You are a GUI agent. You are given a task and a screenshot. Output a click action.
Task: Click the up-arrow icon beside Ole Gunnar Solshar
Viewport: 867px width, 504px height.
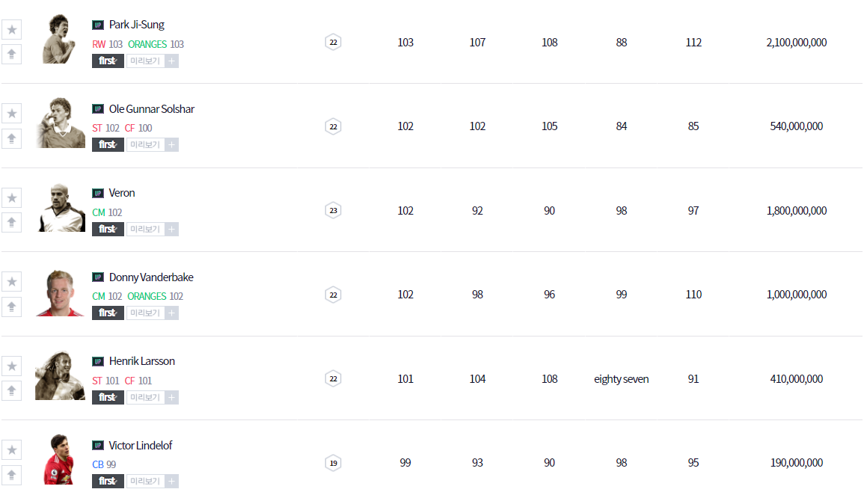12,138
